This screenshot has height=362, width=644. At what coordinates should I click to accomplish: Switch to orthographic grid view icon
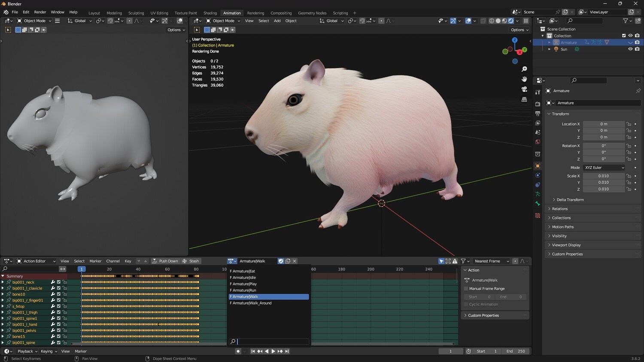click(x=524, y=100)
